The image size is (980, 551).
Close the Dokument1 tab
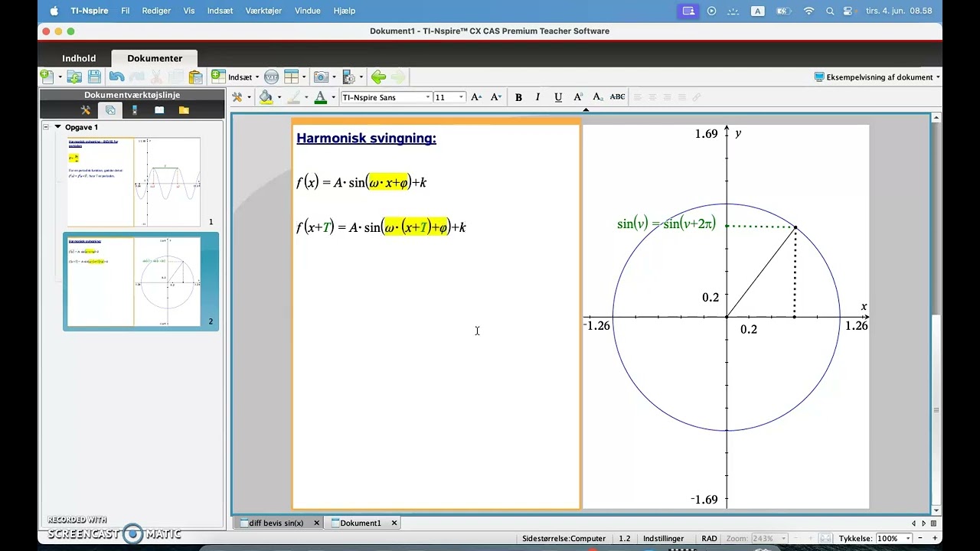394,523
